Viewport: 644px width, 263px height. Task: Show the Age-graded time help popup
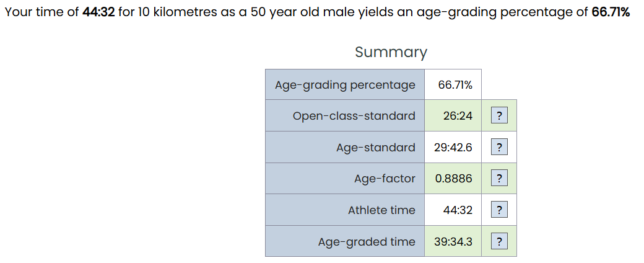click(x=499, y=241)
